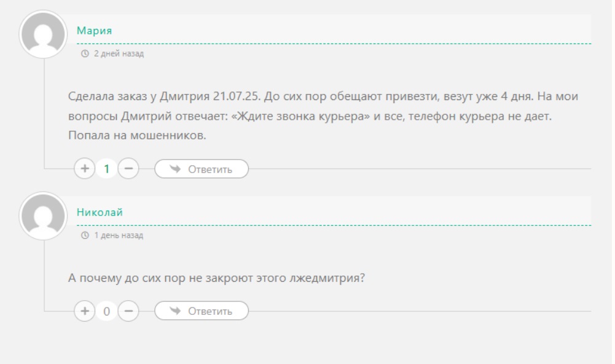
Task: Click "Попала на мошенников" in Мария's comment
Action: click(136, 135)
